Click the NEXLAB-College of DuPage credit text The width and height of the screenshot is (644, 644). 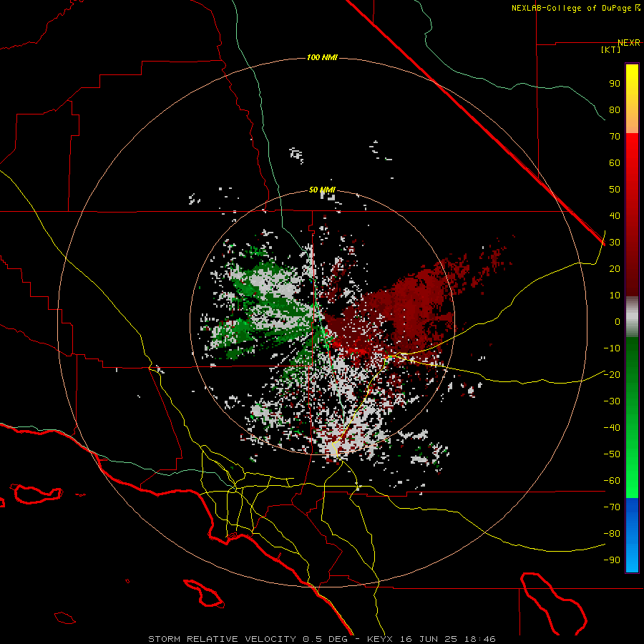[x=571, y=8]
